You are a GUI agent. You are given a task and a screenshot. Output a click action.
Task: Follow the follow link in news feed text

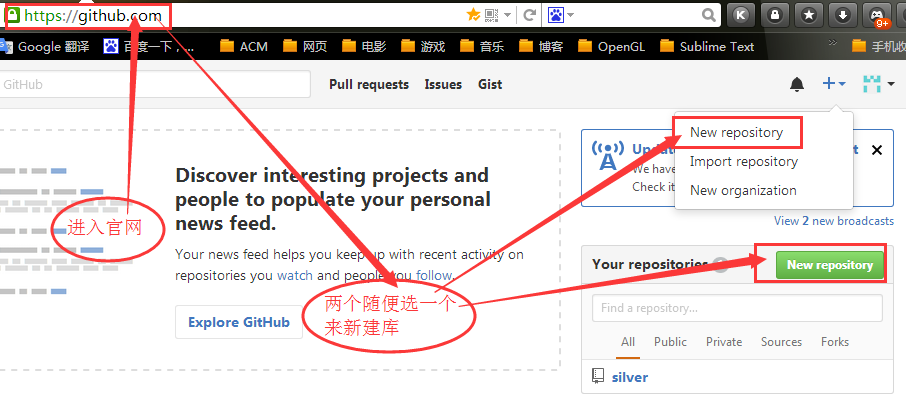tap(433, 275)
